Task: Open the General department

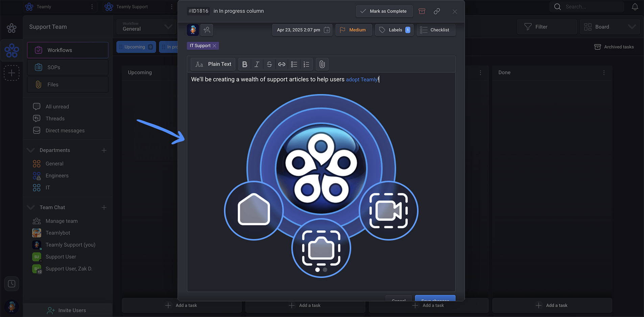Action: (54, 164)
